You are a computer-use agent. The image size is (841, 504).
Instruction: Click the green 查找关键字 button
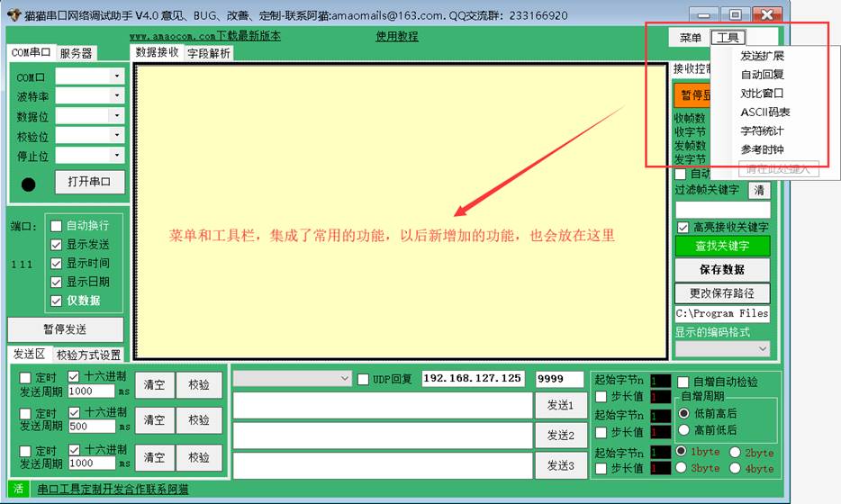pyautogui.click(x=721, y=246)
